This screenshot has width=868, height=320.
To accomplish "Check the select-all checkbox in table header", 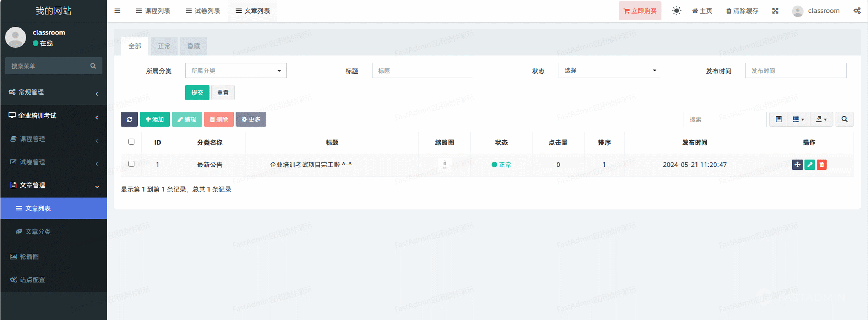I will pos(131,142).
